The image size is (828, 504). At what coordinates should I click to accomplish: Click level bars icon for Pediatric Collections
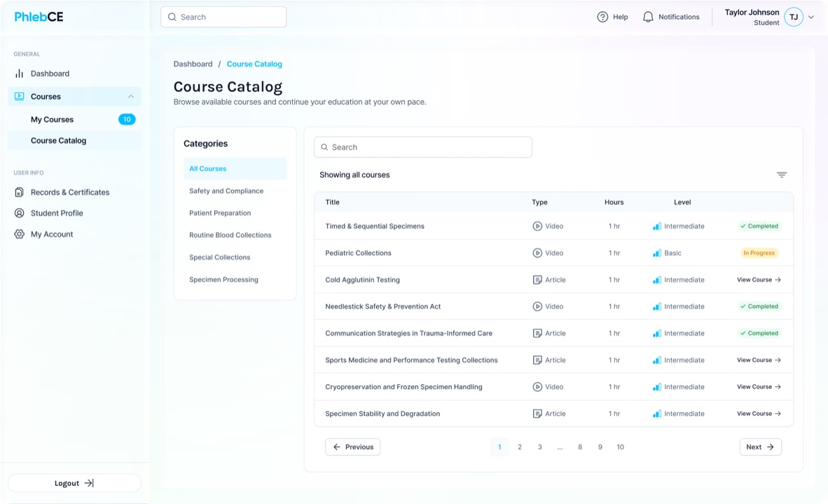tap(656, 253)
